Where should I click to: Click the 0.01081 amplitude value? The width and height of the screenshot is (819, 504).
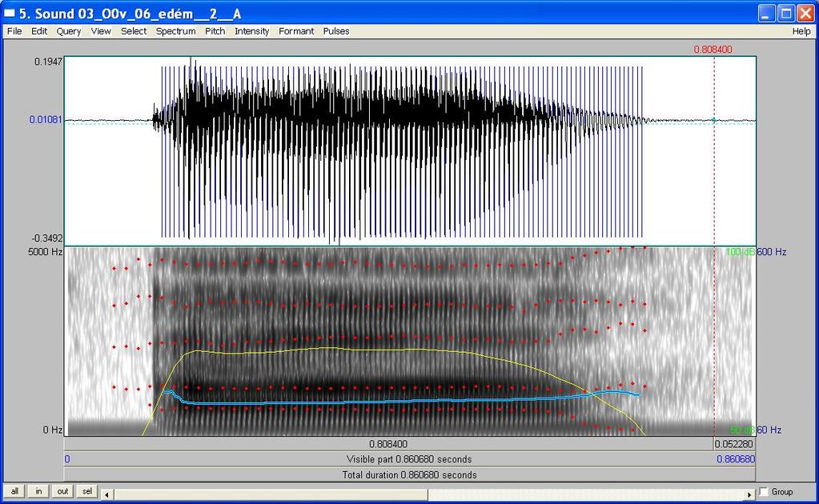tap(46, 119)
